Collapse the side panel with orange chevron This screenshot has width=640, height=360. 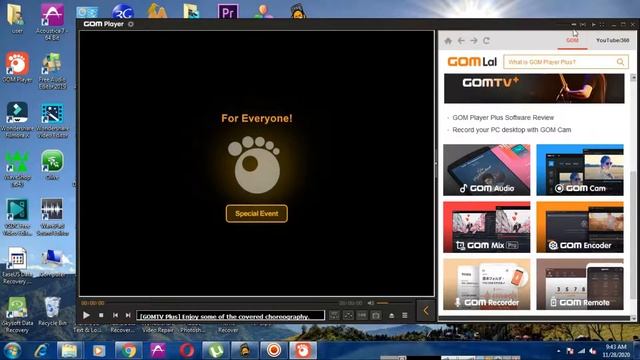pyautogui.click(x=426, y=311)
